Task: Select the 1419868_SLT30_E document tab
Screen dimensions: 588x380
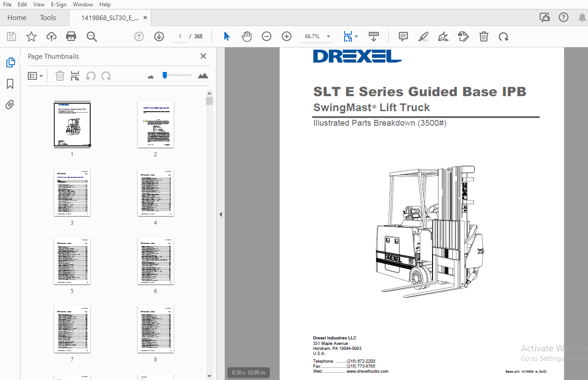Action: click(x=109, y=17)
